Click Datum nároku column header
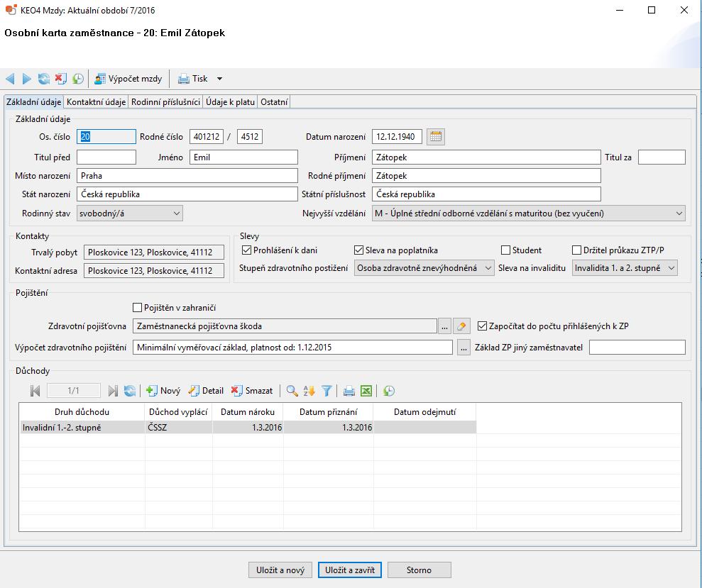The width and height of the screenshot is (702, 588). tap(248, 411)
